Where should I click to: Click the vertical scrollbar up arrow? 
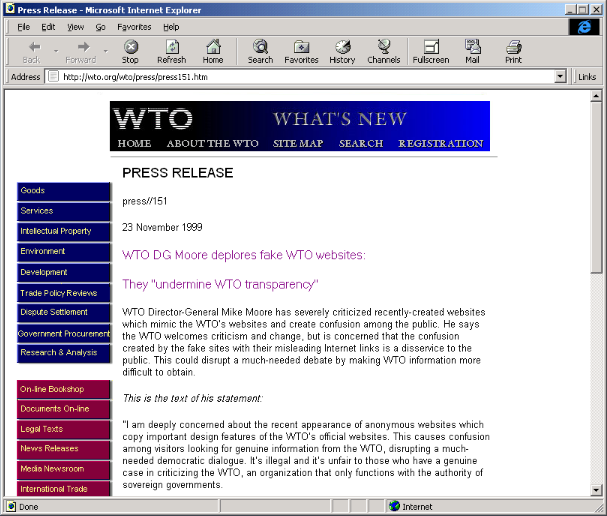pyautogui.click(x=596, y=96)
